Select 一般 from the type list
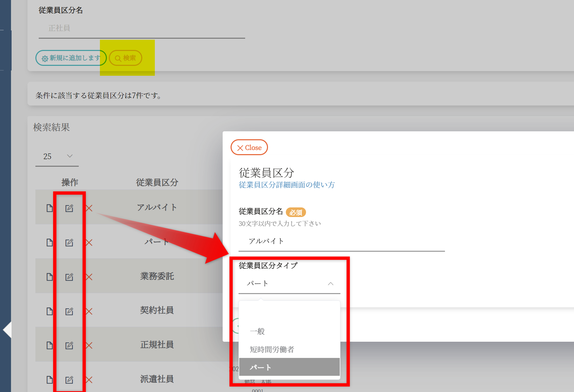The width and height of the screenshot is (574, 392). tap(257, 331)
